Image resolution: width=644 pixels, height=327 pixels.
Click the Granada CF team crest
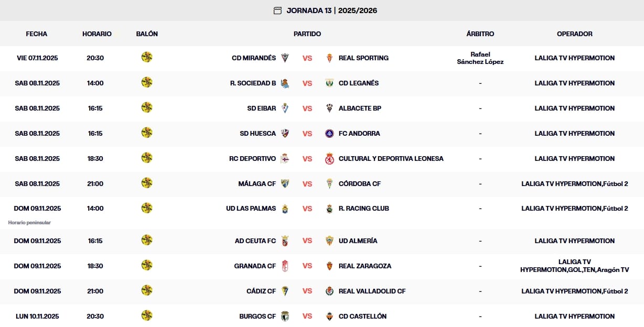click(285, 266)
